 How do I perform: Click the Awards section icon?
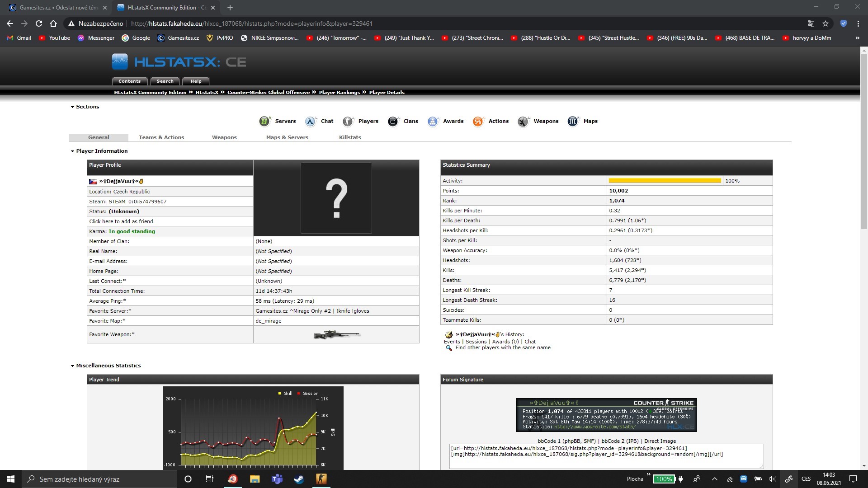tap(433, 121)
